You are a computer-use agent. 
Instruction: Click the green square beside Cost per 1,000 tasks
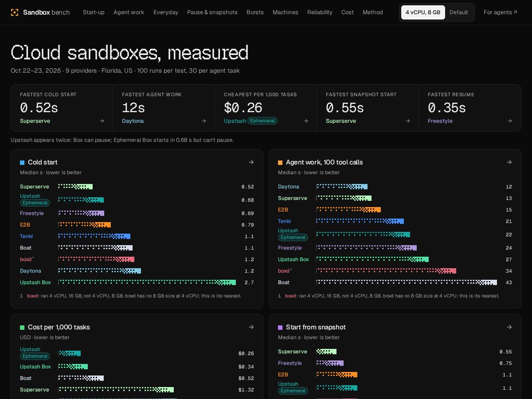[x=22, y=328]
